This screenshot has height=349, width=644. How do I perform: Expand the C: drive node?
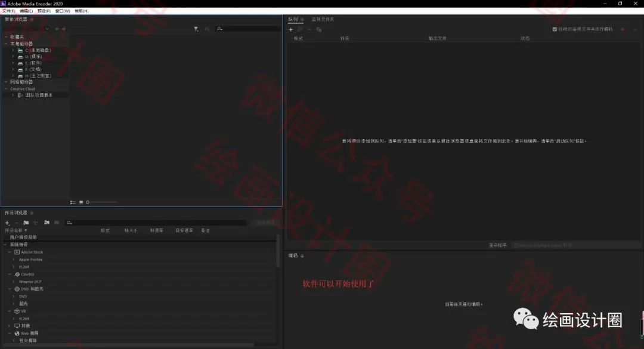pos(13,50)
